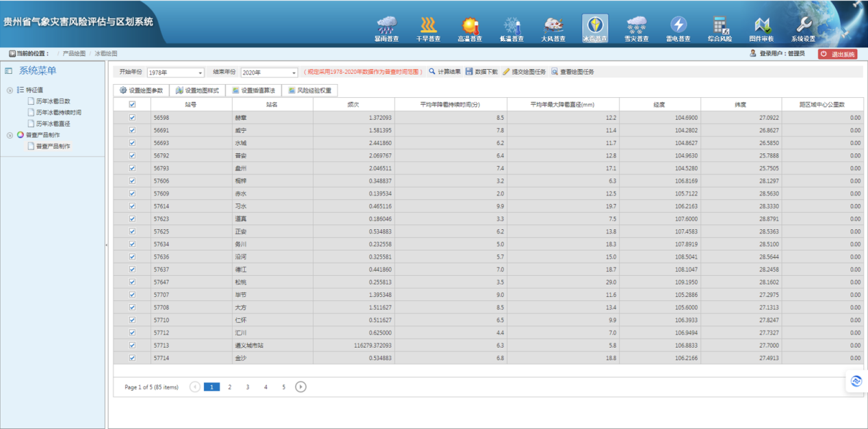Collapse the 特征值 tree node
This screenshot has width=868, height=429.
coord(10,90)
